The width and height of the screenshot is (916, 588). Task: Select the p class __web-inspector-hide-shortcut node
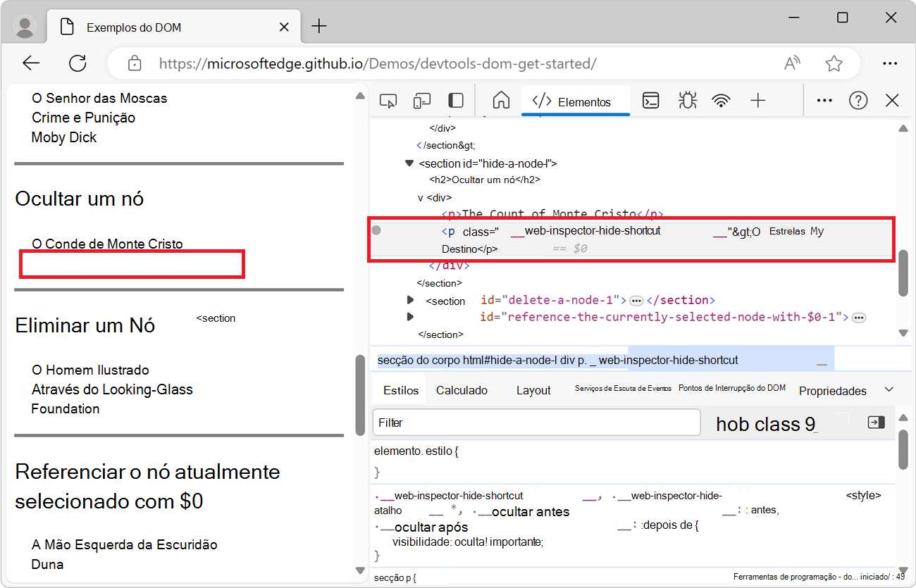(x=632, y=239)
